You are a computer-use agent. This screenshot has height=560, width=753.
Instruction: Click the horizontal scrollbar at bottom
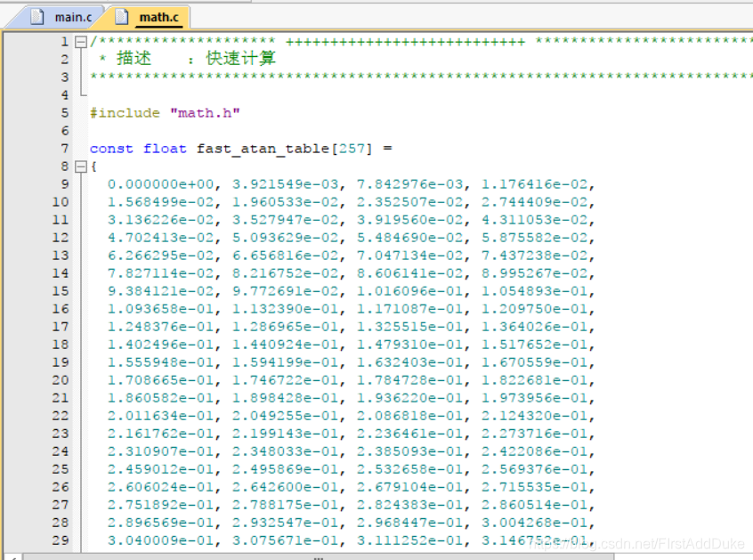coord(318,556)
